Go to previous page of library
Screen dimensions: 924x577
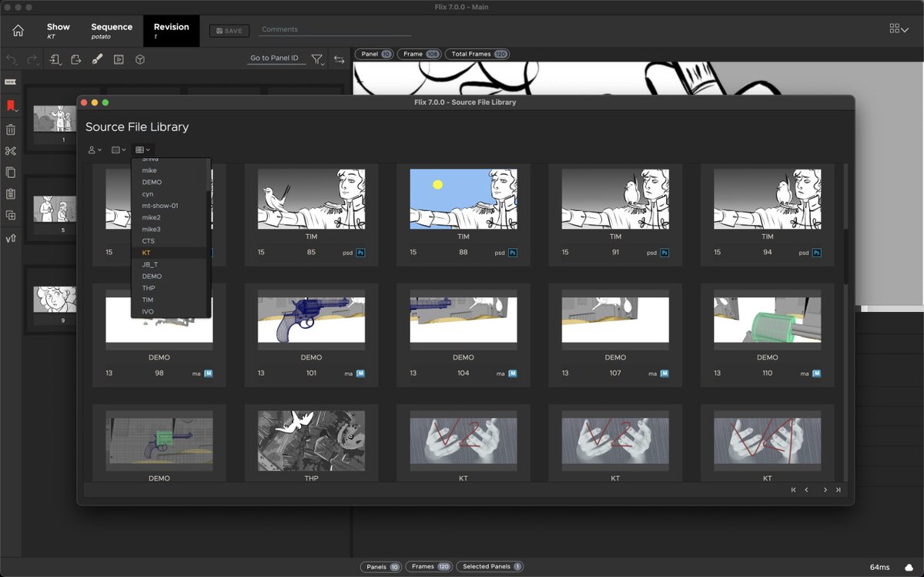pos(806,490)
